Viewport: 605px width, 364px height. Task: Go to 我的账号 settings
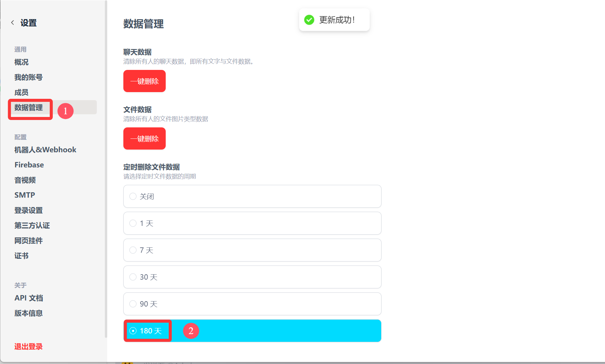tap(29, 77)
